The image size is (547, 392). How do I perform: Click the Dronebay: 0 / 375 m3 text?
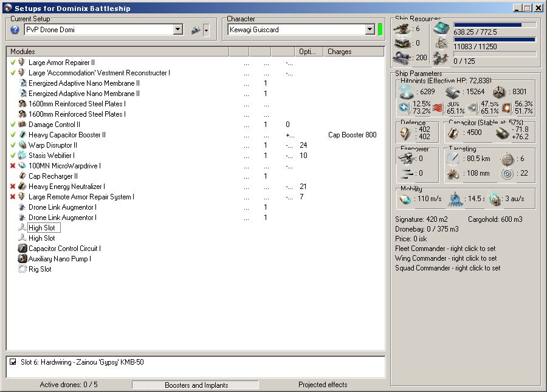tap(427, 229)
